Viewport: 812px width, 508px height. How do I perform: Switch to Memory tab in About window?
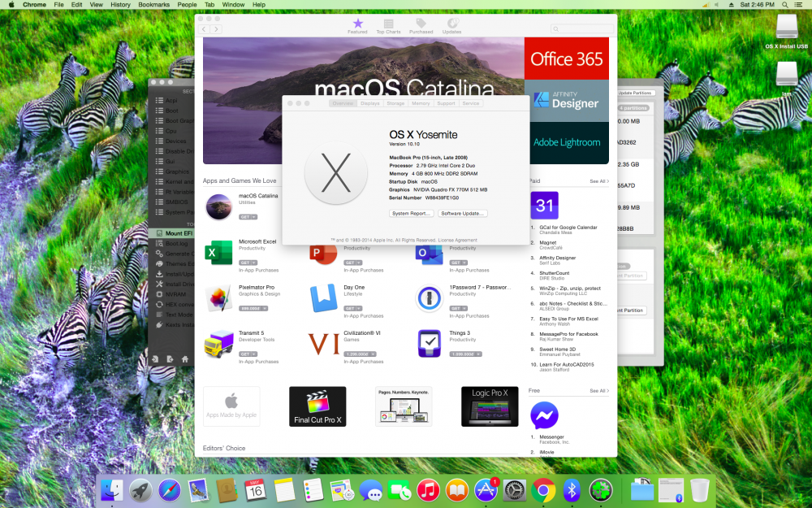click(421, 104)
